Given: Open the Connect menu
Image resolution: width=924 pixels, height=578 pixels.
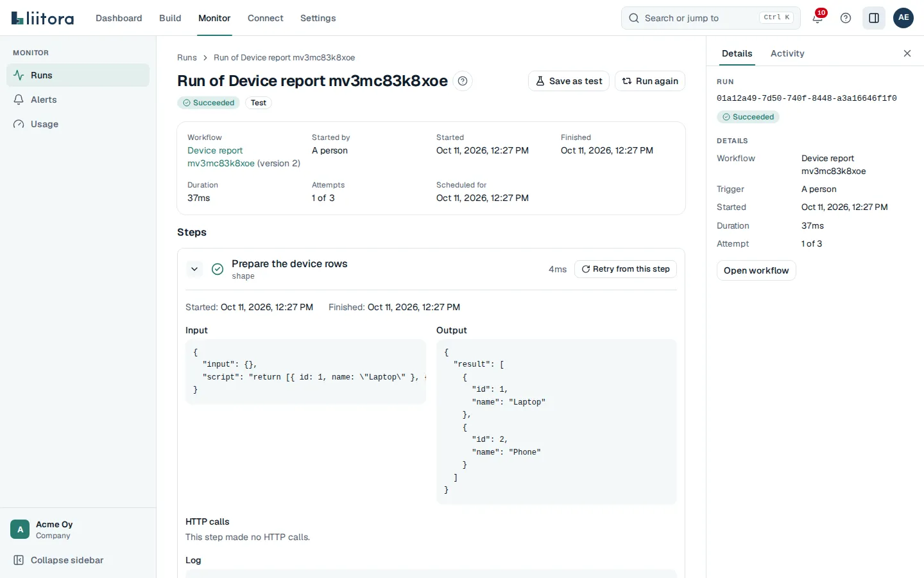Looking at the screenshot, I should [266, 18].
